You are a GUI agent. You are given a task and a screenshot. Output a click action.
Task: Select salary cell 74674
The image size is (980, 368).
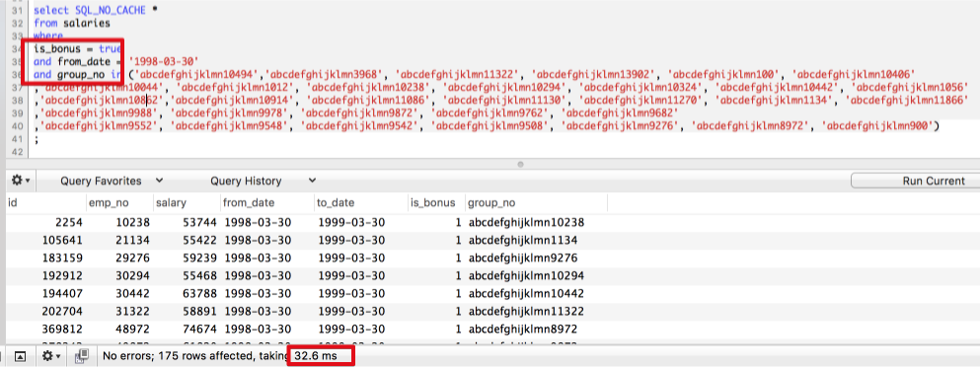coord(200,329)
